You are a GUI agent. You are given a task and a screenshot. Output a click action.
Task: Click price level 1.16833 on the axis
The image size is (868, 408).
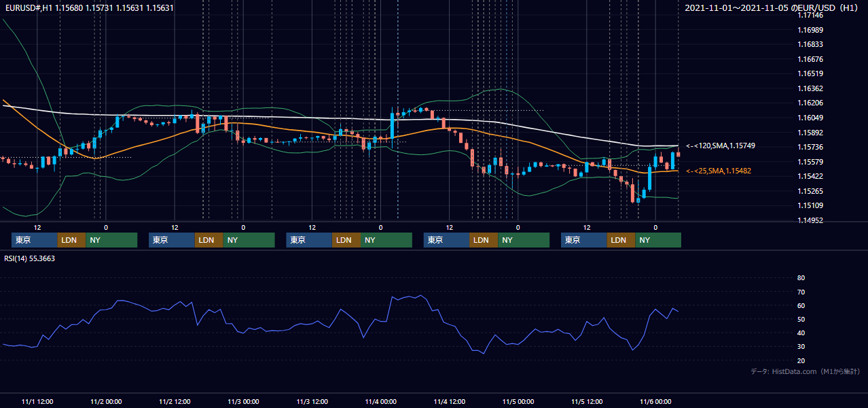(810, 44)
